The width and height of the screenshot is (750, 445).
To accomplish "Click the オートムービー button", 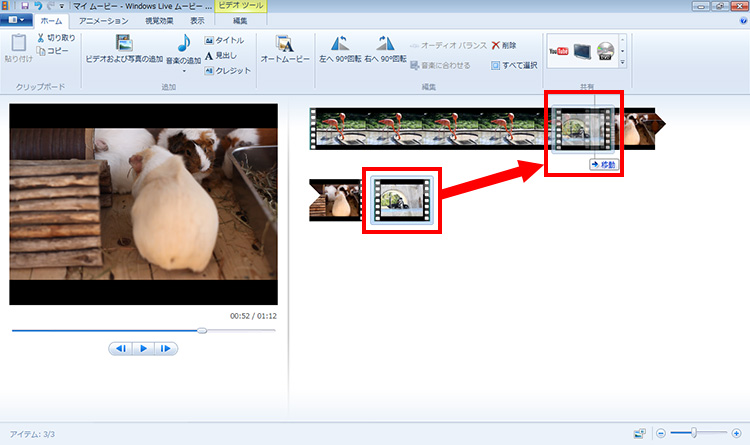I will point(285,49).
